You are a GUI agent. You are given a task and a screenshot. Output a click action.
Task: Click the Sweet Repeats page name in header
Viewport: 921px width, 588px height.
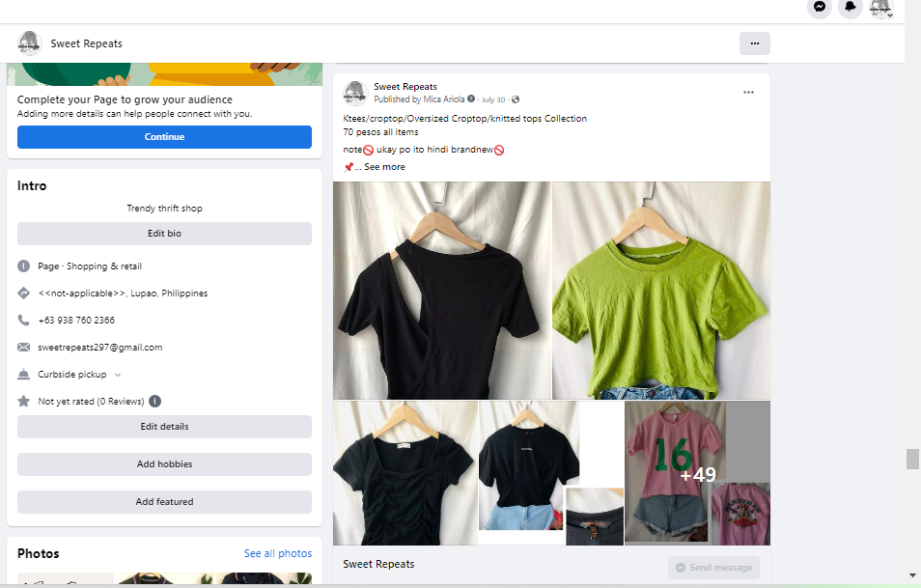click(x=86, y=43)
